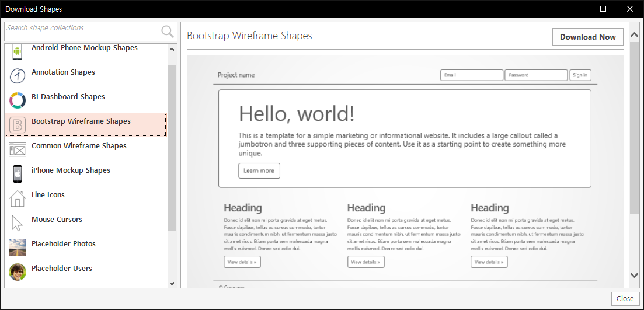
Task: Select iPhone Mockup Shapes collection
Action: 86,174
